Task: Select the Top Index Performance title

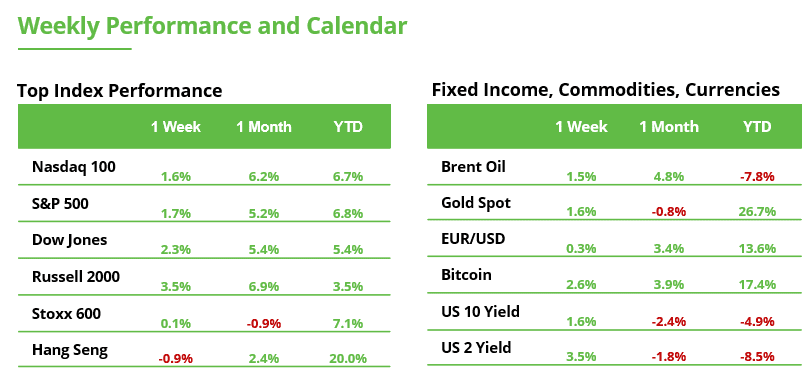Action: 120,90
